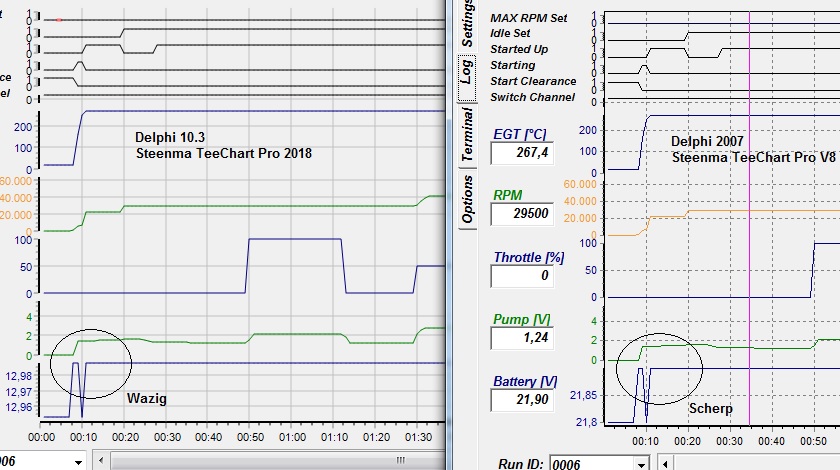Click the RPM value field 29500
Screen dimensions: 840x470
tap(522, 214)
